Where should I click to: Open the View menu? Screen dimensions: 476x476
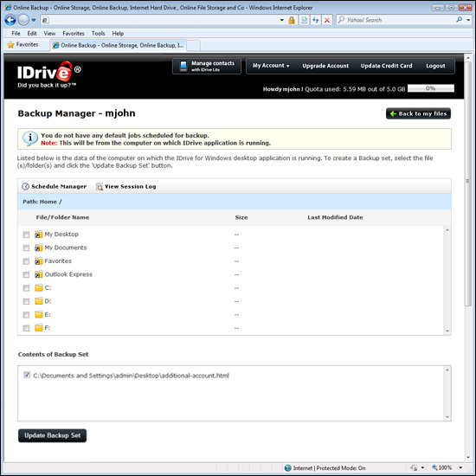[x=49, y=34]
